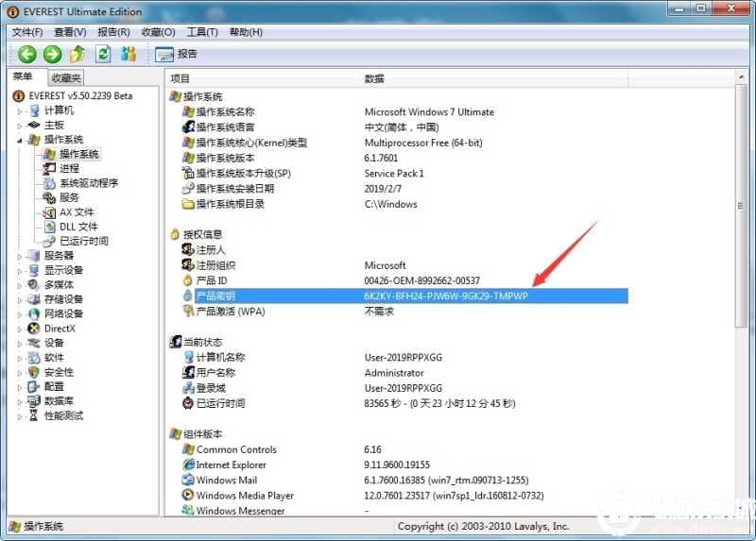Click the green Forward arrow toolbar icon
The width and height of the screenshot is (756, 541).
[52, 54]
